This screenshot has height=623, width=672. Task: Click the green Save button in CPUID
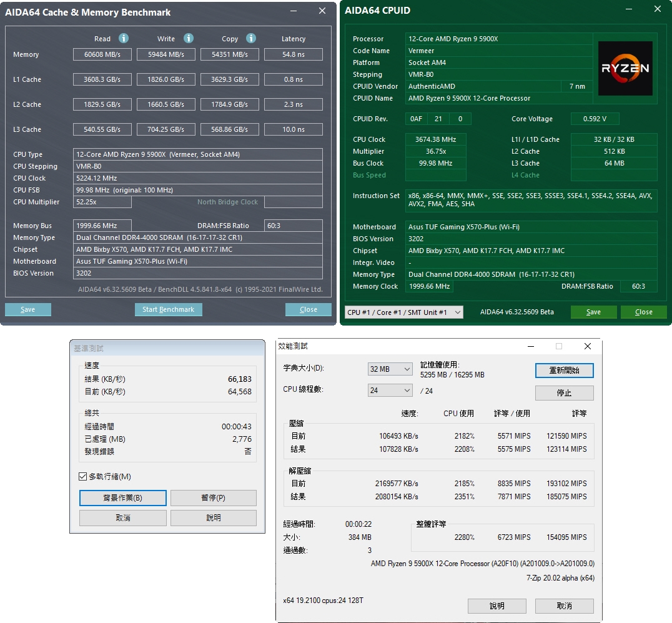(x=593, y=312)
